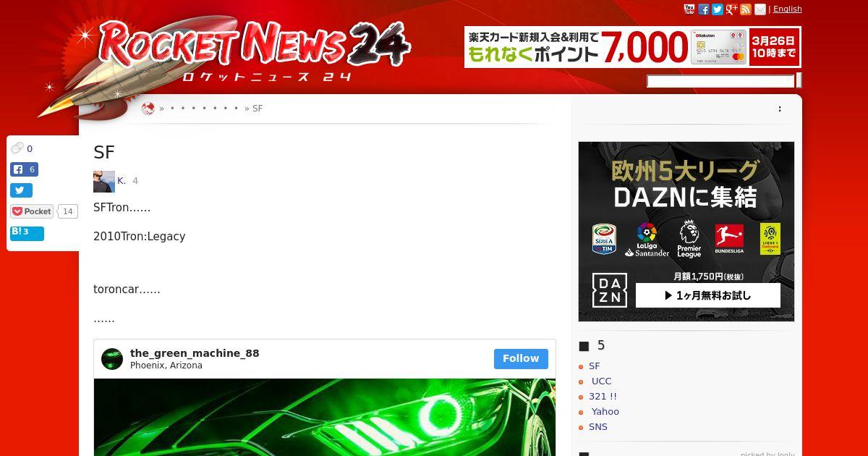Open the YouTube channel icon

pos(689,9)
